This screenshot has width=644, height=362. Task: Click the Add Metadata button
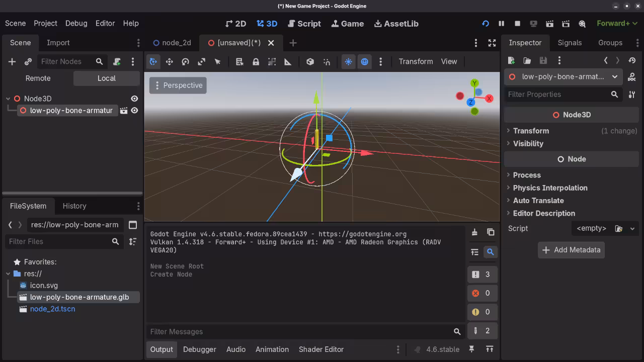click(571, 250)
